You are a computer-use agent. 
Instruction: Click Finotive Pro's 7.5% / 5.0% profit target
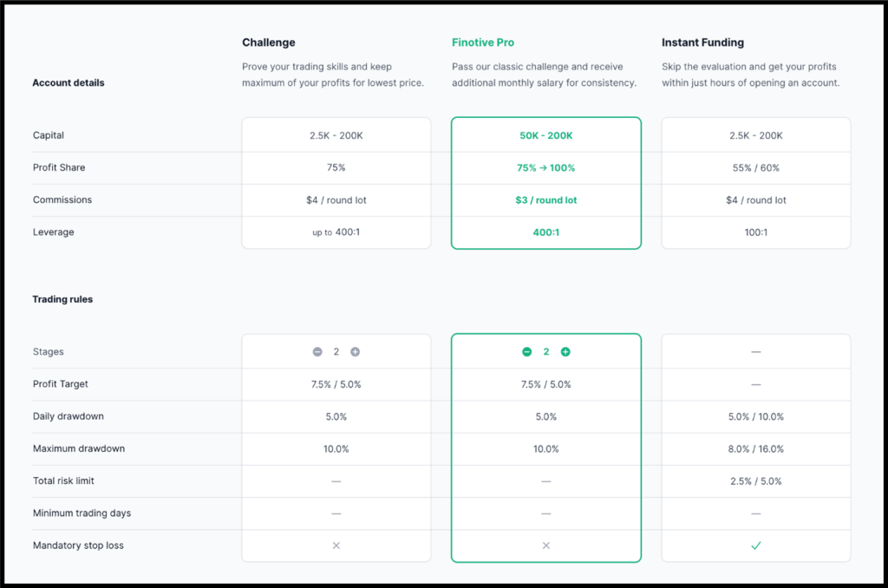[x=546, y=384]
